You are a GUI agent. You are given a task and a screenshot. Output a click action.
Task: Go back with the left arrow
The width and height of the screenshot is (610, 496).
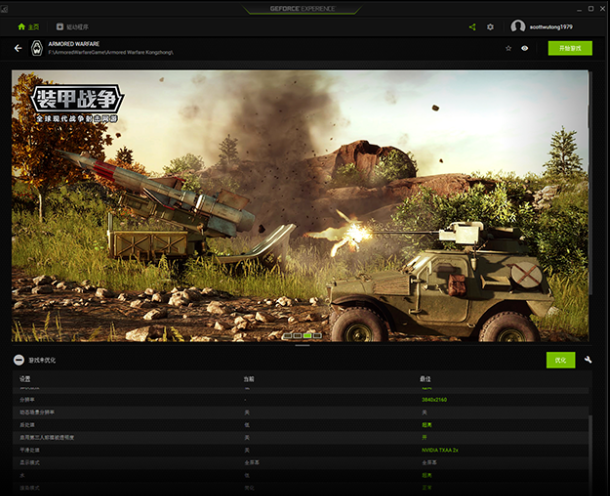coord(18,48)
